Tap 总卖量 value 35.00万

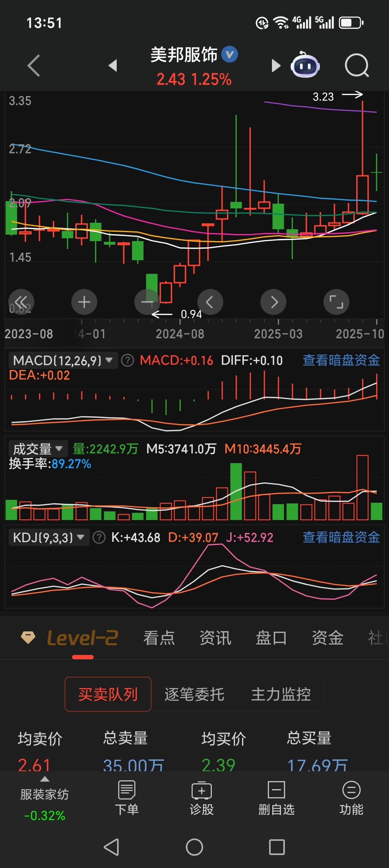[x=134, y=765]
